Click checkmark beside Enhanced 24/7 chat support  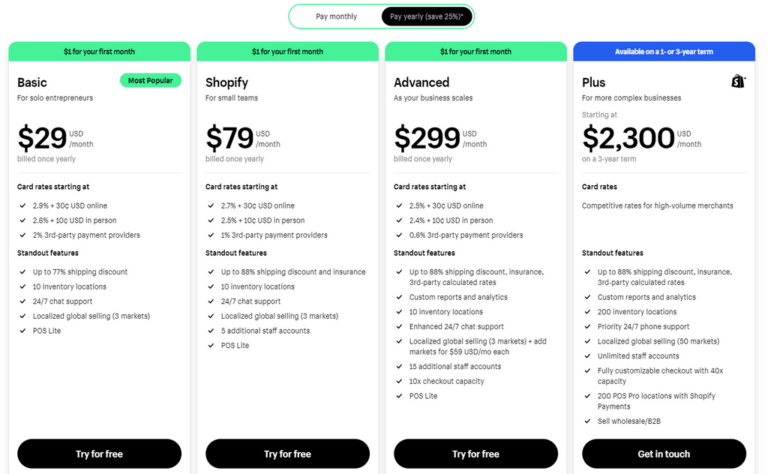(399, 327)
